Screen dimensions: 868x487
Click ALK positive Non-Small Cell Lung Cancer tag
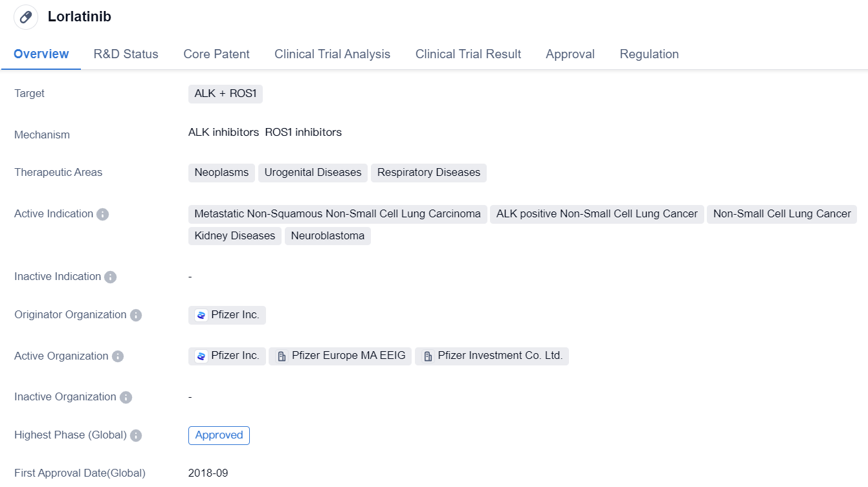(597, 214)
